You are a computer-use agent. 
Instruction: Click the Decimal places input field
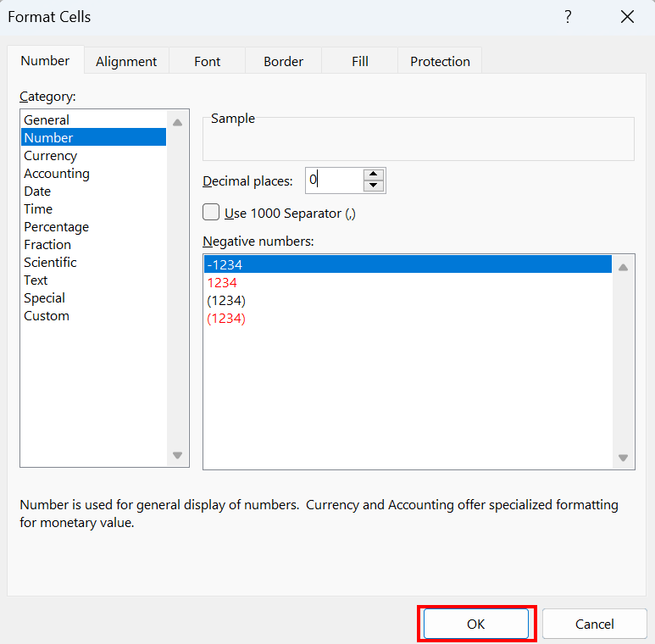pyautogui.click(x=334, y=180)
